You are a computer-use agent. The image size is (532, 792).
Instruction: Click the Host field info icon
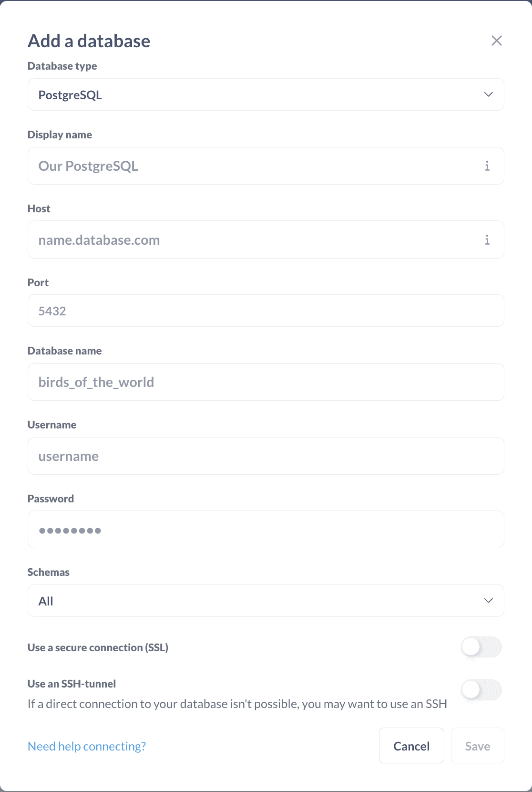pos(487,240)
